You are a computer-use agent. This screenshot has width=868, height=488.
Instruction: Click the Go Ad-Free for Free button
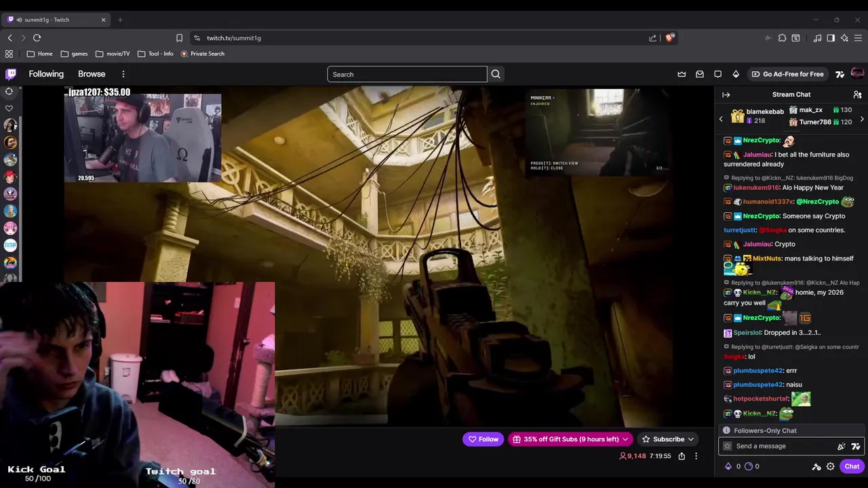coord(787,75)
